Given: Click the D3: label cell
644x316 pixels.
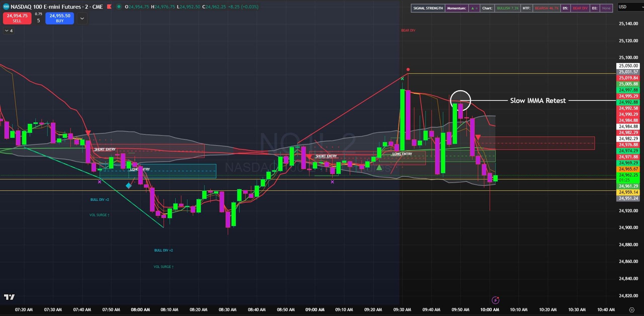Looking at the screenshot, I should 594,8.
